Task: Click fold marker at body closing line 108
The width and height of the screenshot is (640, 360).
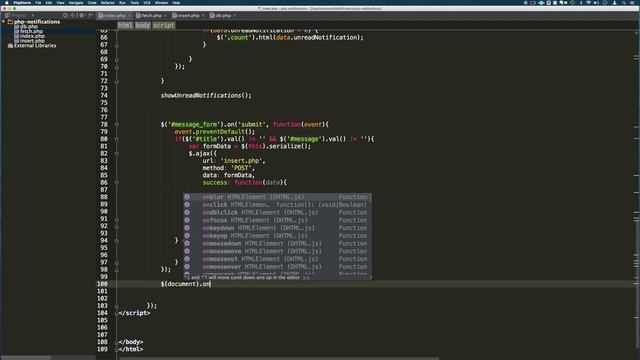Action: [117, 342]
